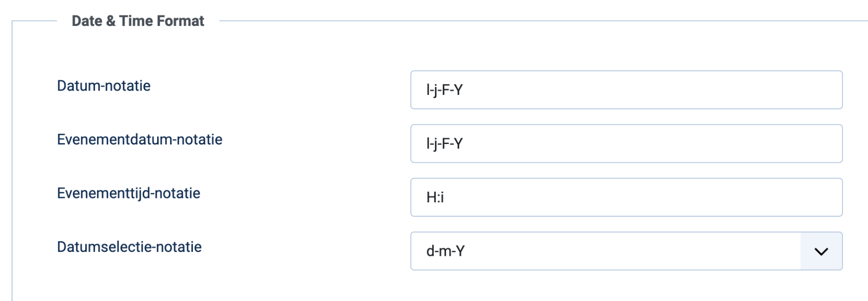
Task: Click the H:i text in the time format field
Action: [435, 197]
